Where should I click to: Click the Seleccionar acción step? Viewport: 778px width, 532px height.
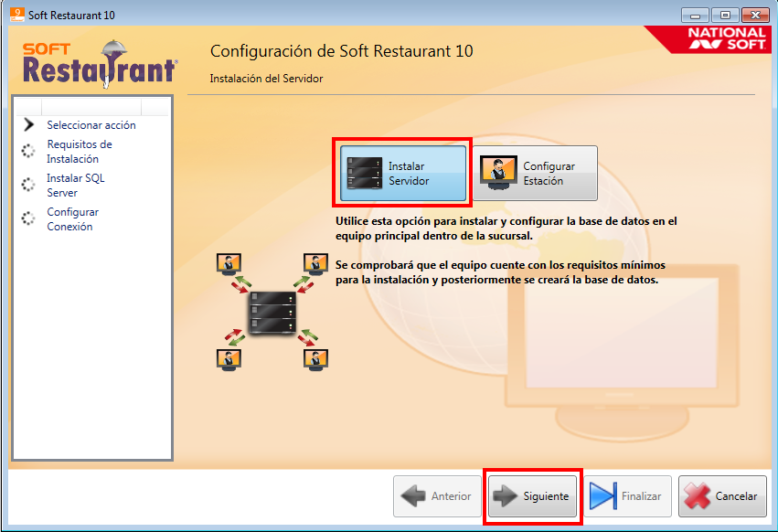91,125
